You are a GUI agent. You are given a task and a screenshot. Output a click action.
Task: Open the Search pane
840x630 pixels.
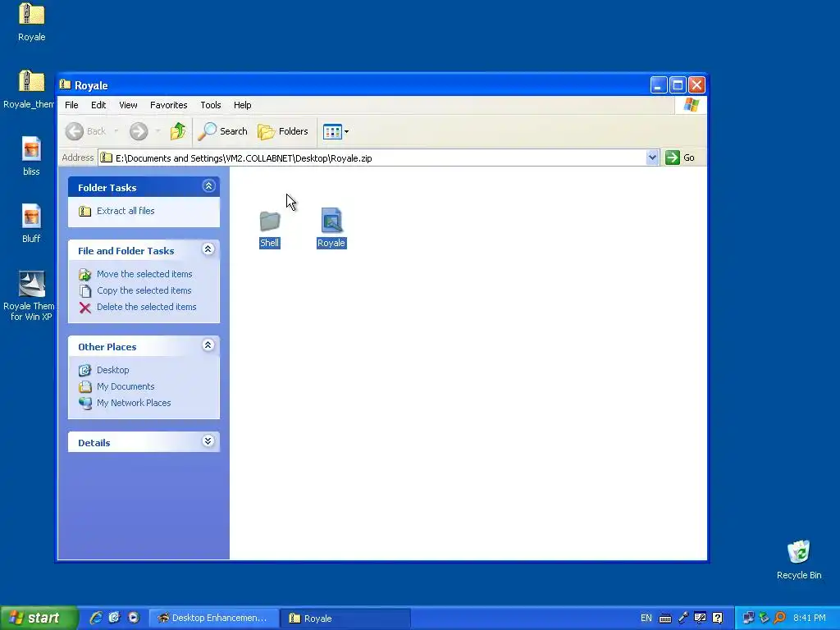click(x=223, y=131)
